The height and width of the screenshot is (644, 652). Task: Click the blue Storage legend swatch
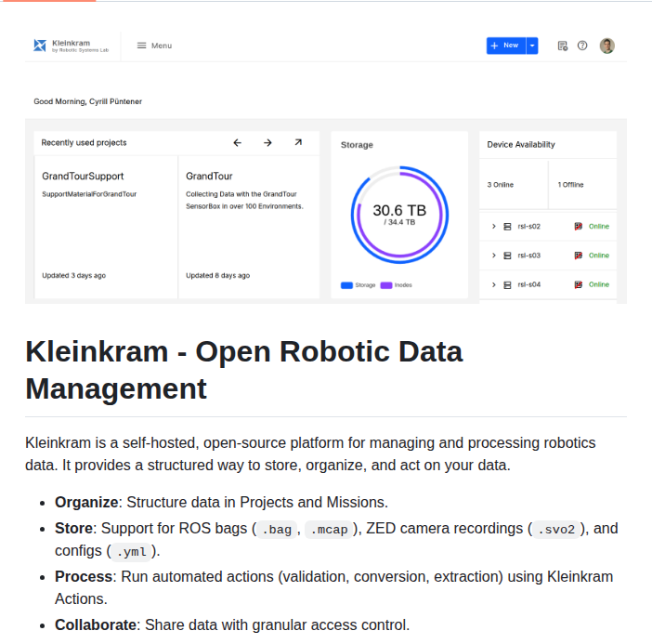[x=346, y=285]
